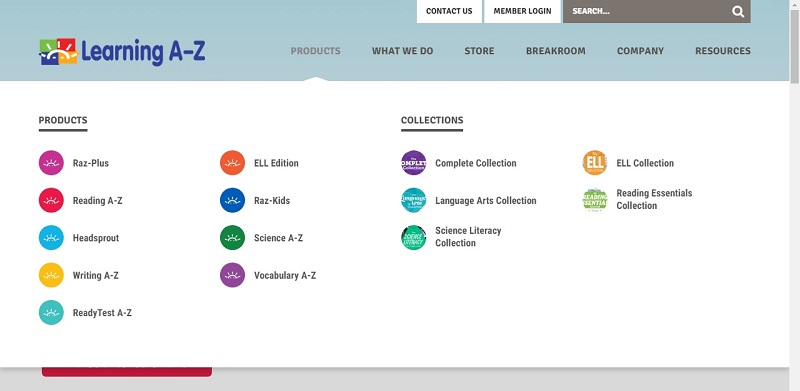This screenshot has height=391, width=800.
Task: Open the Complete Collection text link
Action: click(x=476, y=163)
